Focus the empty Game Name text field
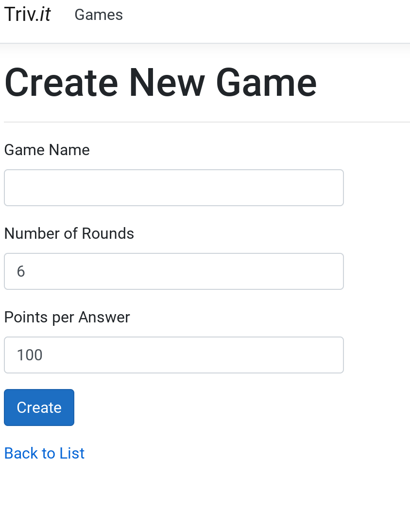 (174, 188)
